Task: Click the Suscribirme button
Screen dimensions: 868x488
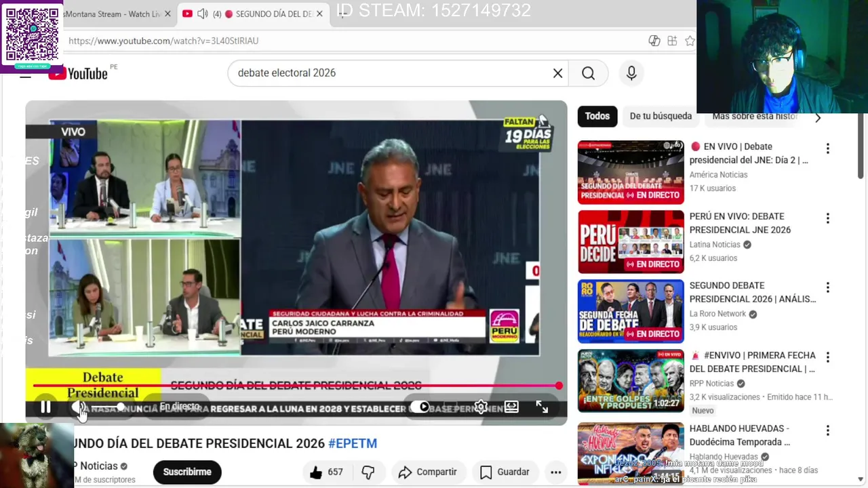Action: coord(187,472)
